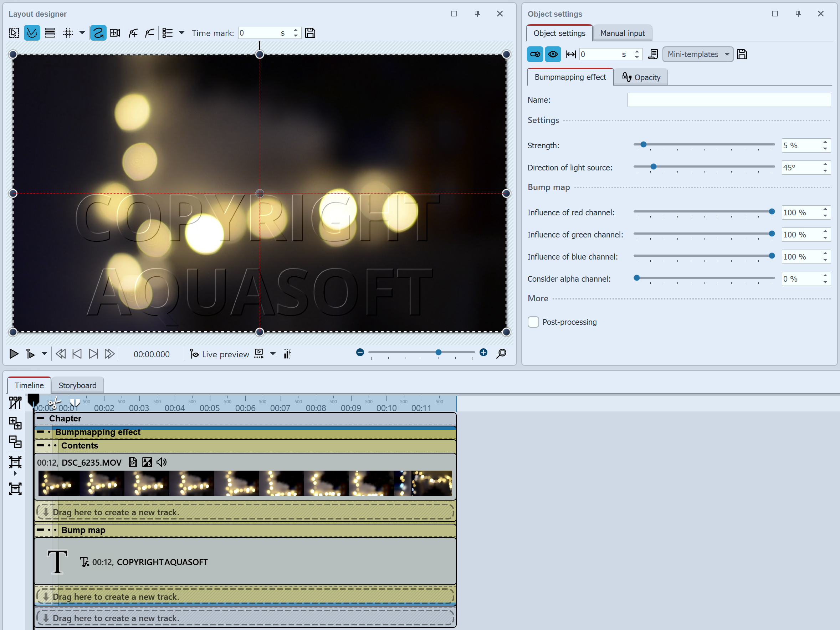Image resolution: width=840 pixels, height=630 pixels.
Task: Toggle the eye visibility button in Object settings
Action: [x=553, y=54]
